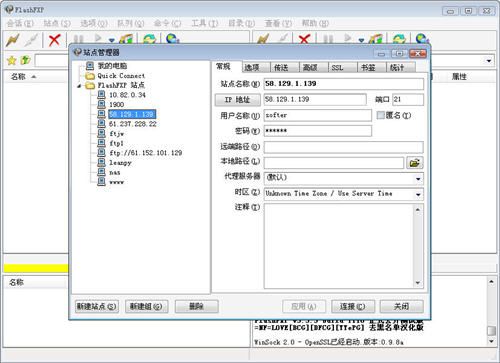The width and height of the screenshot is (500, 363).
Task: Click the yellow star favorites icon
Action: point(12,61)
